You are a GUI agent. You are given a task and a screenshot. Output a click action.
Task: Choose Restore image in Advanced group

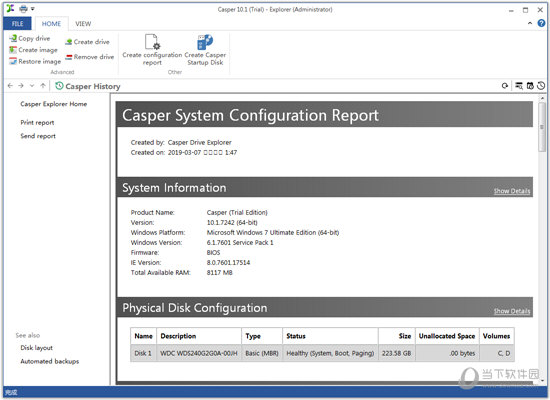pos(35,61)
